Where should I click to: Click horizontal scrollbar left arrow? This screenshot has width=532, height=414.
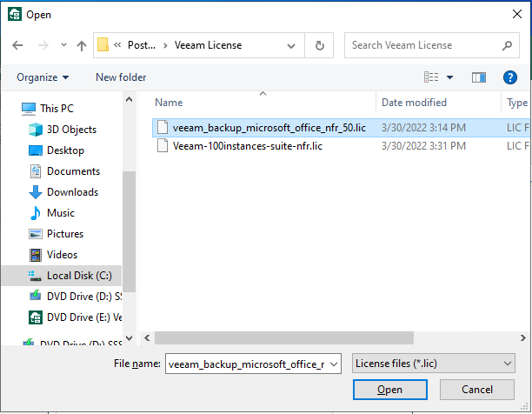[x=147, y=338]
